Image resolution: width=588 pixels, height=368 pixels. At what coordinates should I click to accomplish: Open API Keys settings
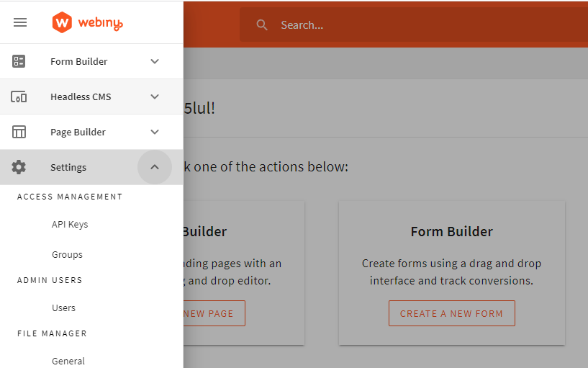[x=70, y=224]
